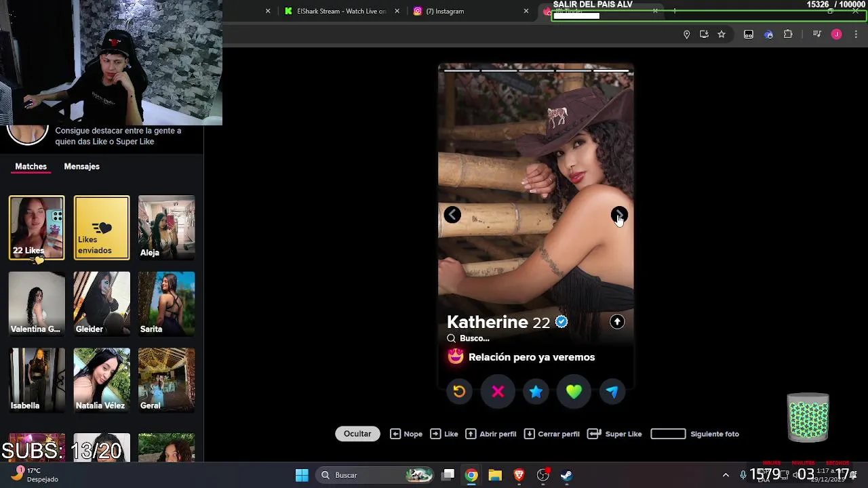The image size is (868, 488).
Task: Click the 'Relación pero ya veremos' text
Action: coord(532,357)
